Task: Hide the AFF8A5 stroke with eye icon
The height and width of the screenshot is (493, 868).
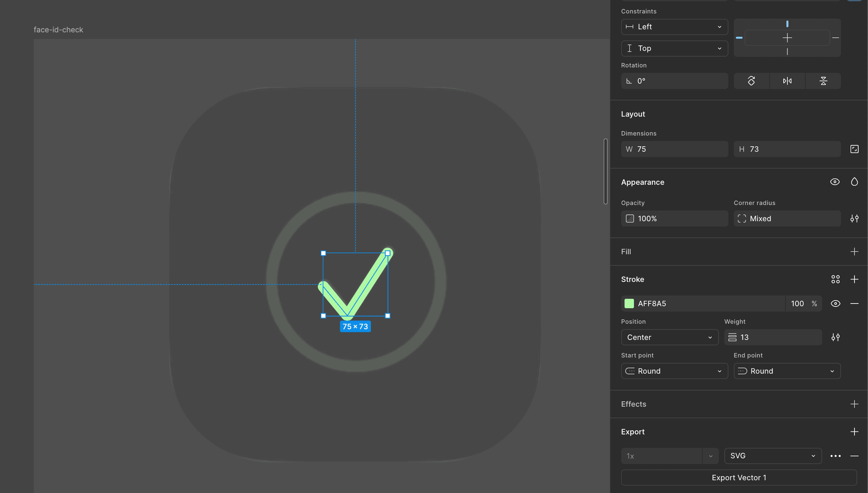Action: coord(835,304)
